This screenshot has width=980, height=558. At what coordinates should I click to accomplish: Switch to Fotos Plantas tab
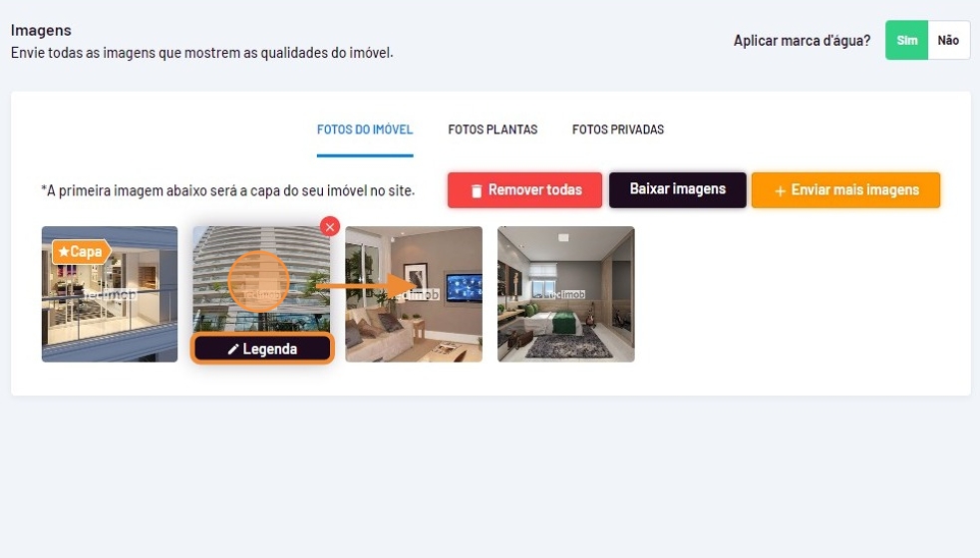coord(492,130)
